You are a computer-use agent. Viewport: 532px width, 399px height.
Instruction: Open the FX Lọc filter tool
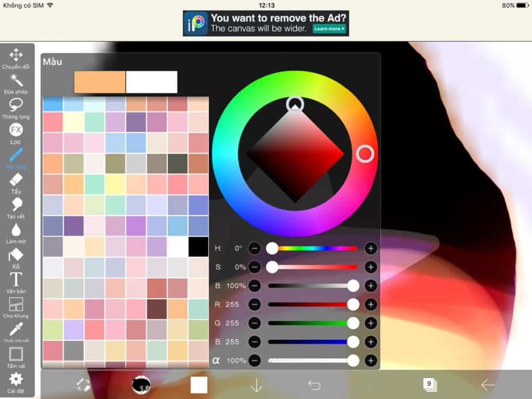16,134
